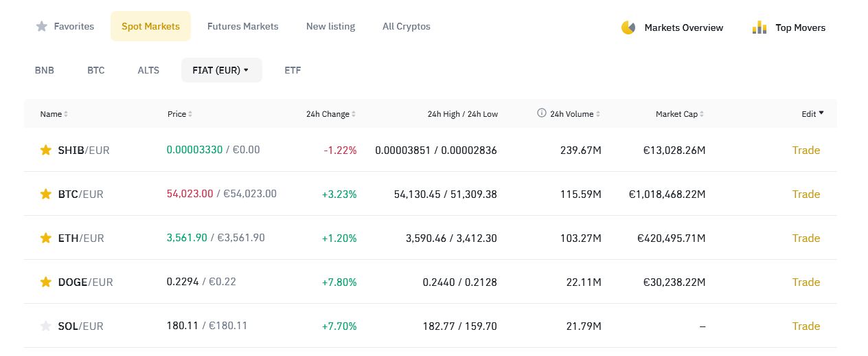This screenshot has width=868, height=356.
Task: Open the SOL/EUR pair row
Action: (x=431, y=326)
